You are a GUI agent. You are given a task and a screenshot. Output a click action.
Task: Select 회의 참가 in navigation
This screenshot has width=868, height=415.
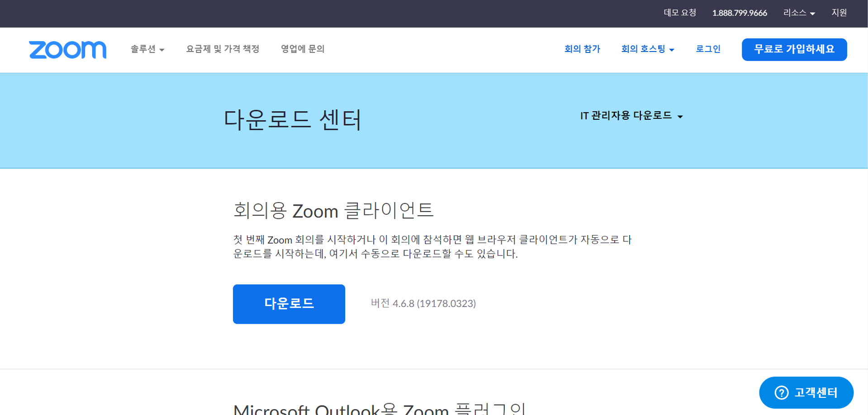click(582, 49)
